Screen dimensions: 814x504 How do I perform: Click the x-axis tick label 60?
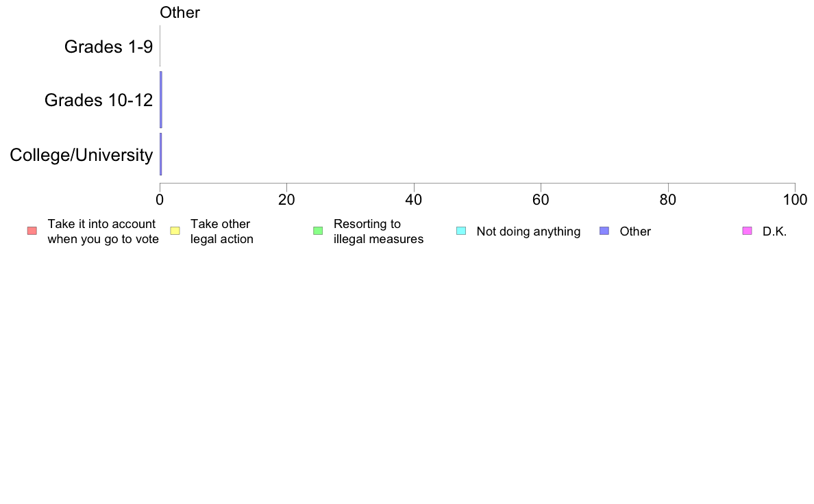(541, 200)
